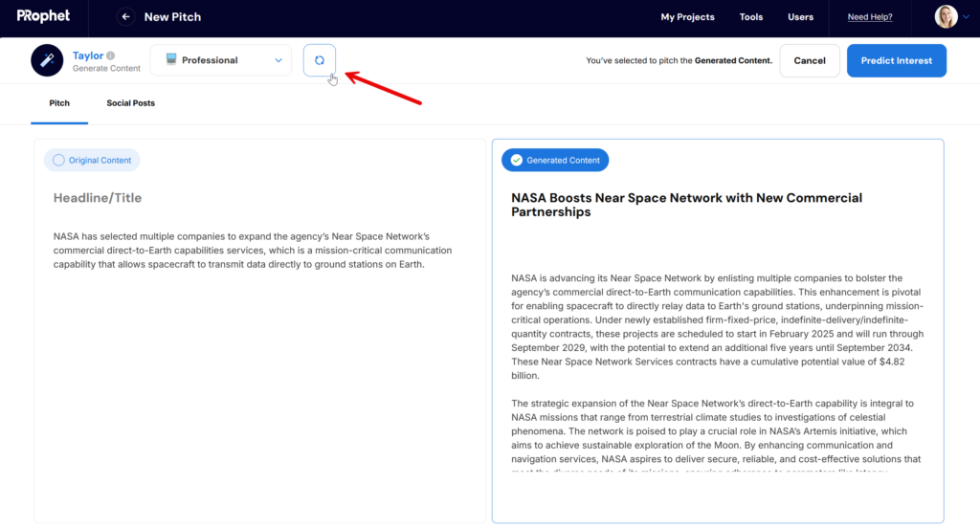Open the info icon next to Taylor

[111, 55]
